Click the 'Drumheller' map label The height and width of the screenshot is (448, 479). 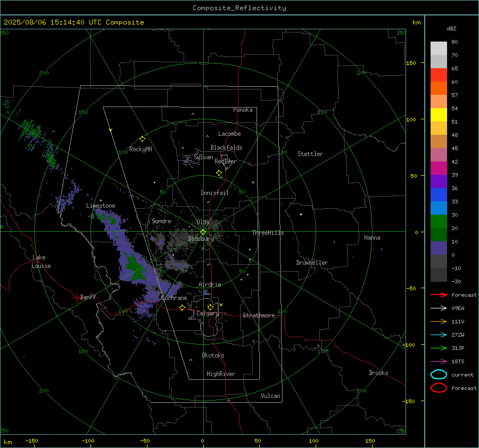pyautogui.click(x=312, y=263)
